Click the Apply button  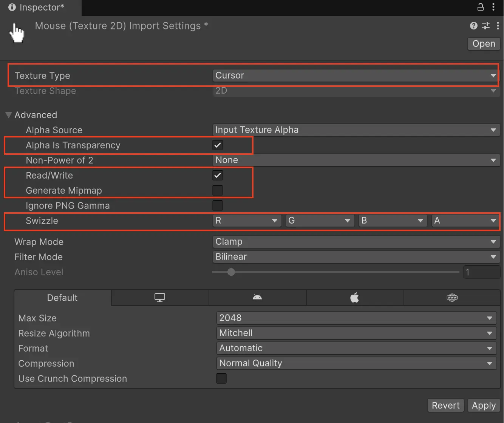[x=484, y=405]
